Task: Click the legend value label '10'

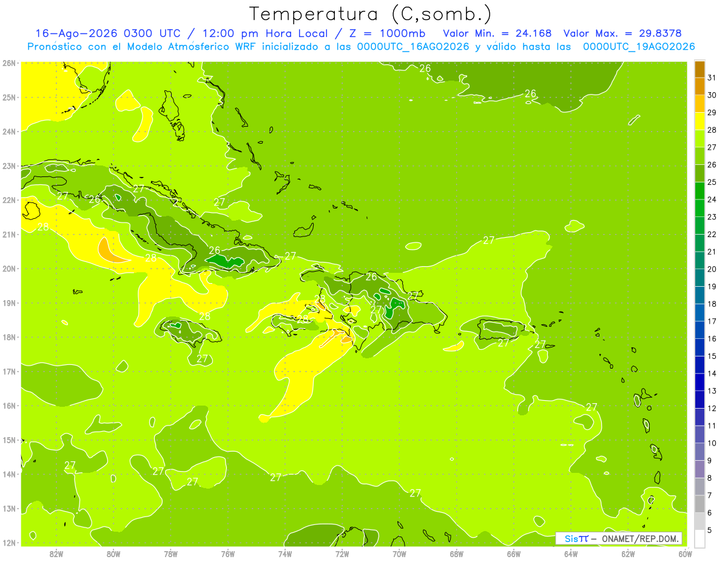Action: (712, 443)
